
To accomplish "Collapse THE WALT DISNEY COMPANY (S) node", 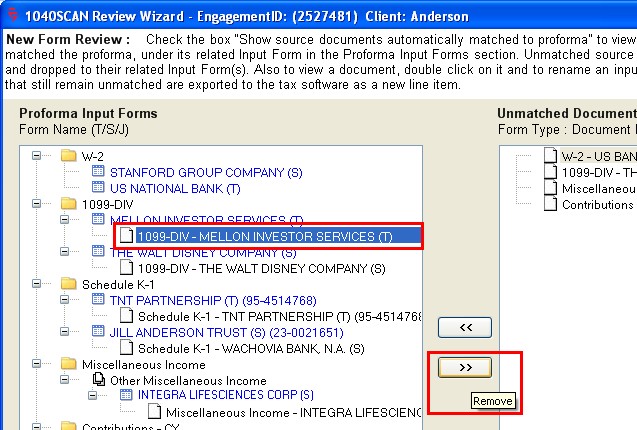I will click(64, 252).
